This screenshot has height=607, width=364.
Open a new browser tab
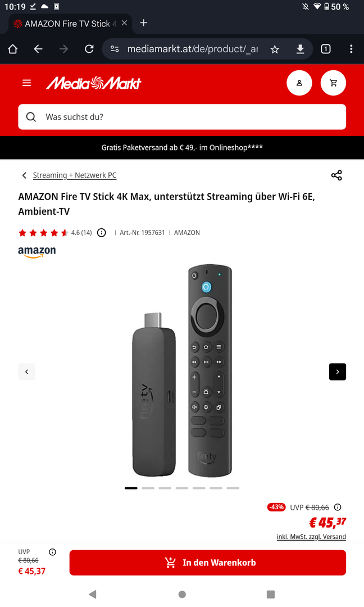[143, 23]
